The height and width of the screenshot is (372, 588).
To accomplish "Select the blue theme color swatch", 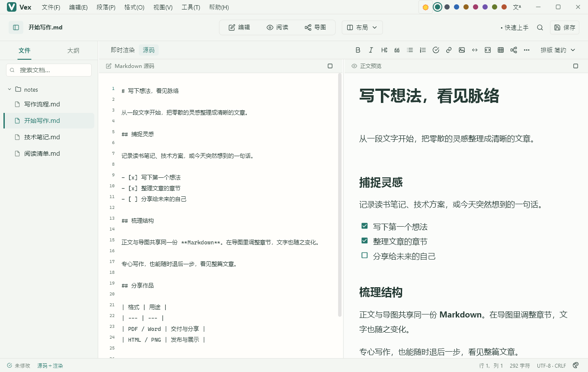I will 457,7.
